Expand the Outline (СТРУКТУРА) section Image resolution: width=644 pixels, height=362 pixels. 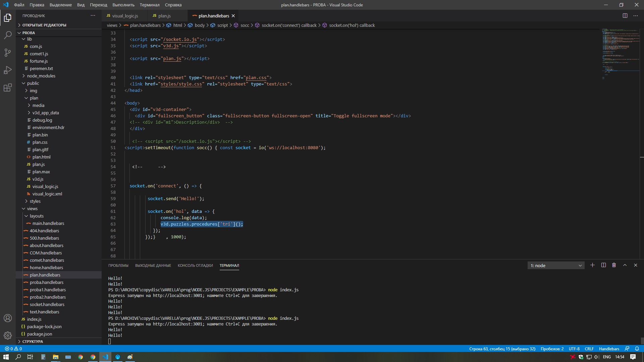coord(59,342)
